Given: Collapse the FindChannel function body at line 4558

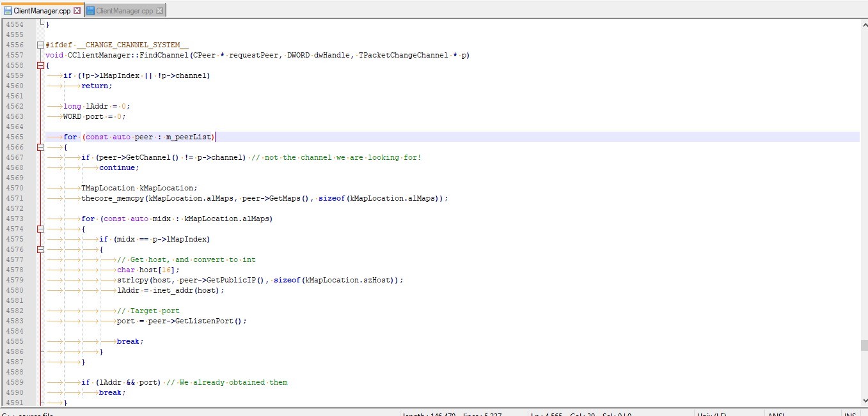Looking at the screenshot, I should pyautogui.click(x=41, y=65).
